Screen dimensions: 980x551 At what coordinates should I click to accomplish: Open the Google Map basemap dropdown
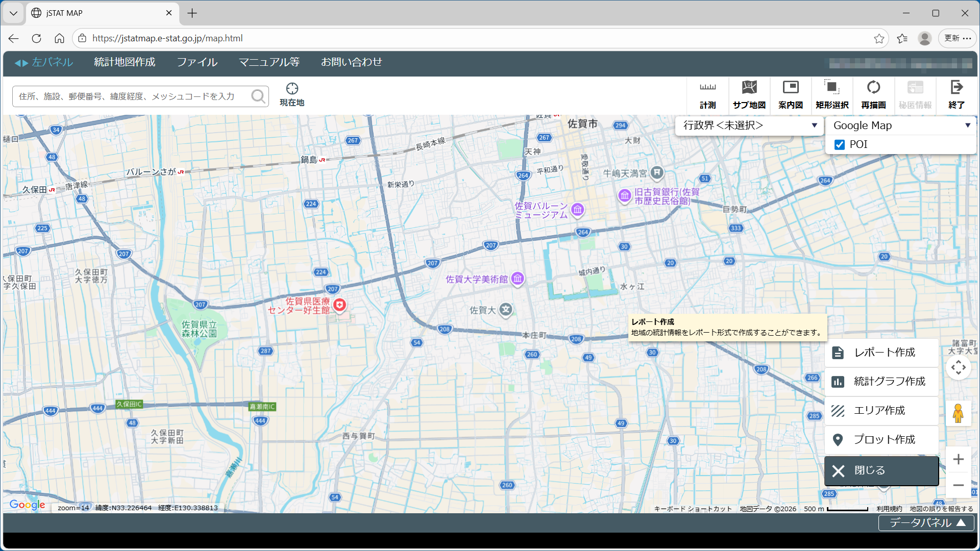901,126
